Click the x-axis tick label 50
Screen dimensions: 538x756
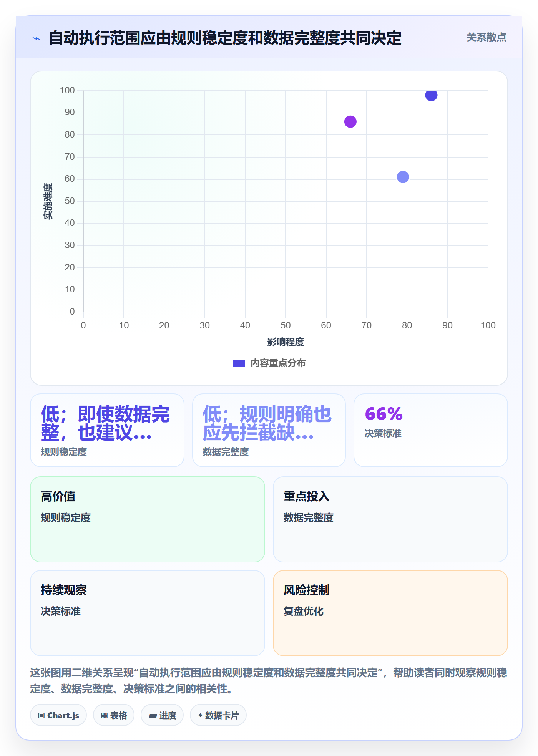(x=286, y=325)
